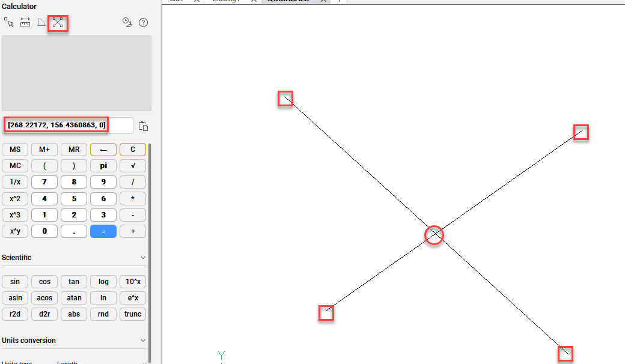Click the calculator expression input field
625x364 pixels.
click(67, 126)
